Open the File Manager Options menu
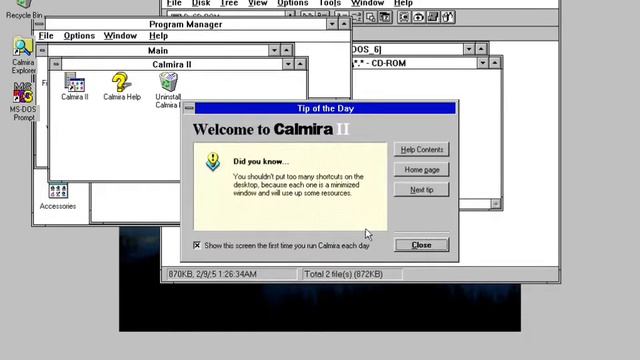This screenshot has height=360, width=640. point(293,3)
